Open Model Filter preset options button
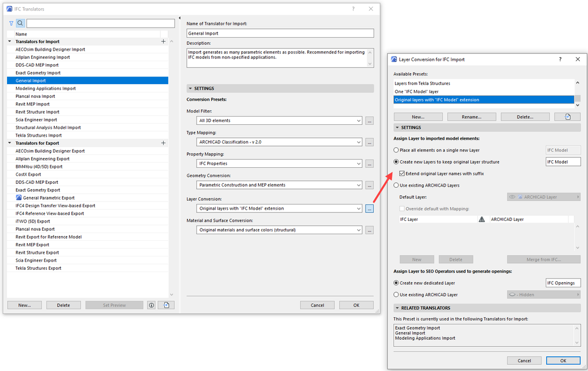 (370, 121)
